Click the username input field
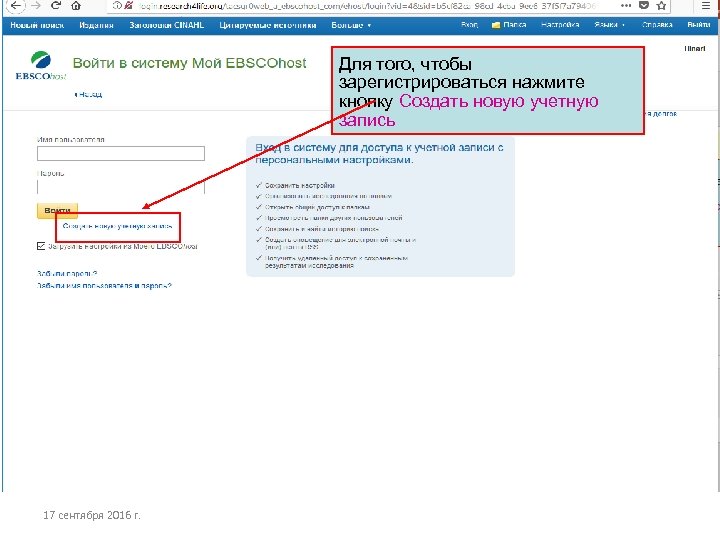This screenshot has height=540, width=720. tap(121, 153)
